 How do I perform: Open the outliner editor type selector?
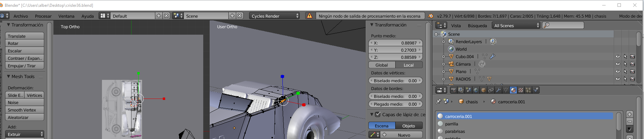point(441,25)
